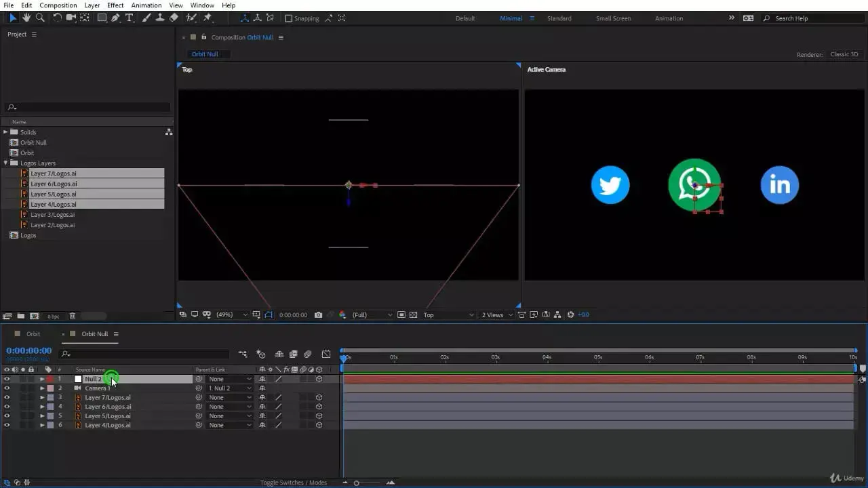This screenshot has height=488, width=868.
Task: Select the Hand tool
Action: pos(26,18)
